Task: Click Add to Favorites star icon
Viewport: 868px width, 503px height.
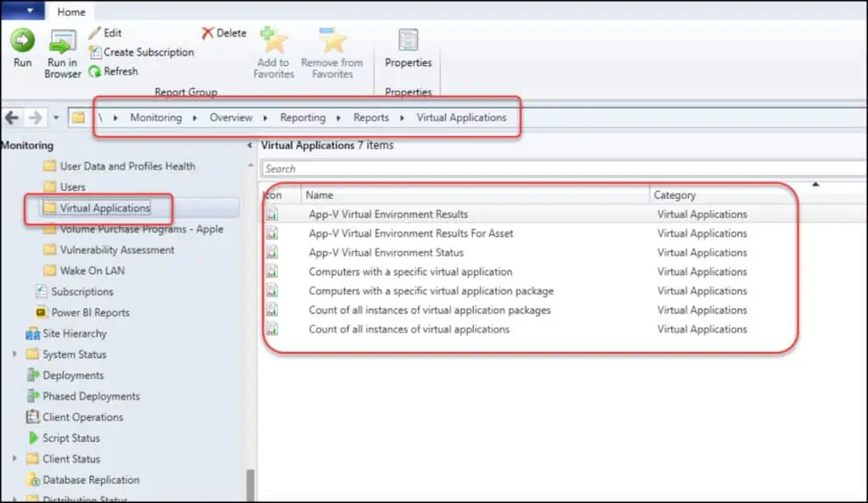Action: 274,41
